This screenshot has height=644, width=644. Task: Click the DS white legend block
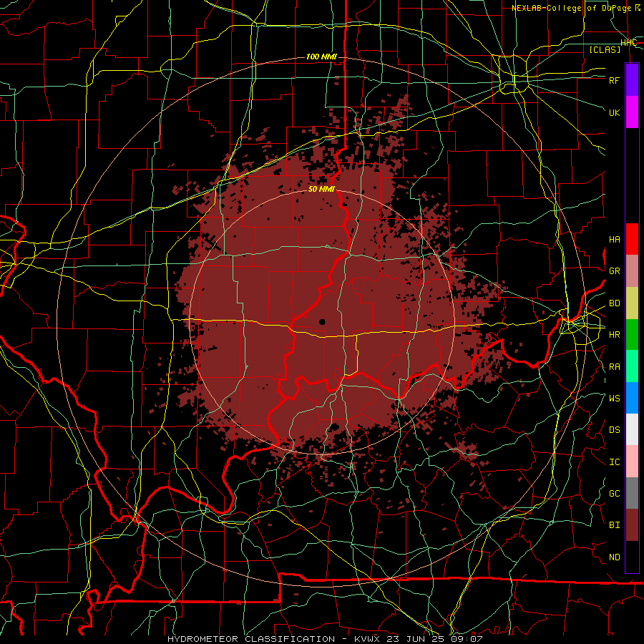[632, 429]
